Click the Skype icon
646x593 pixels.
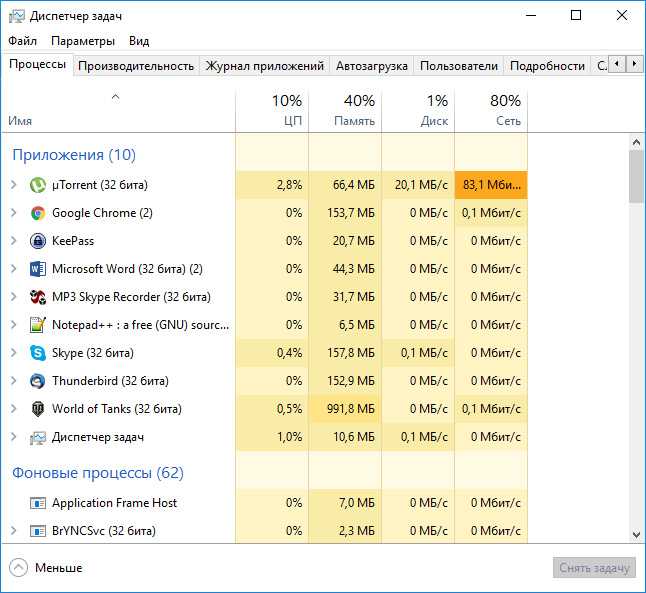pos(38,353)
